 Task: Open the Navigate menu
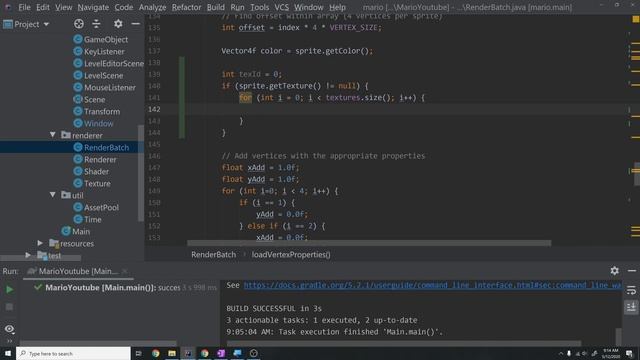[93, 7]
